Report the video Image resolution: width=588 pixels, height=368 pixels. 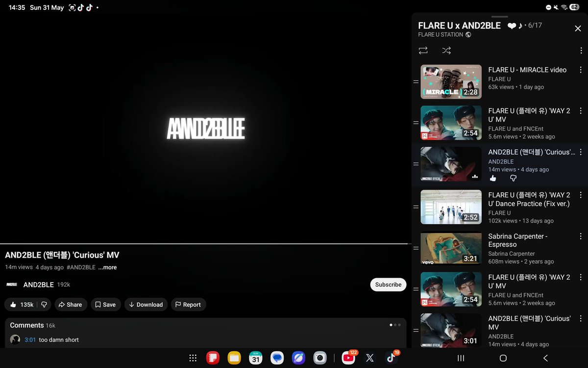(x=188, y=305)
